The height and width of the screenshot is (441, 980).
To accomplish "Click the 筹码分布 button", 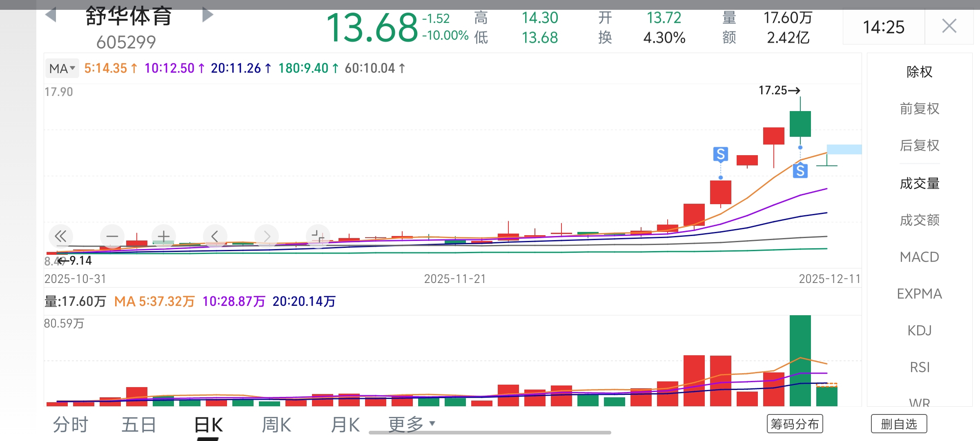I will pyautogui.click(x=795, y=424).
